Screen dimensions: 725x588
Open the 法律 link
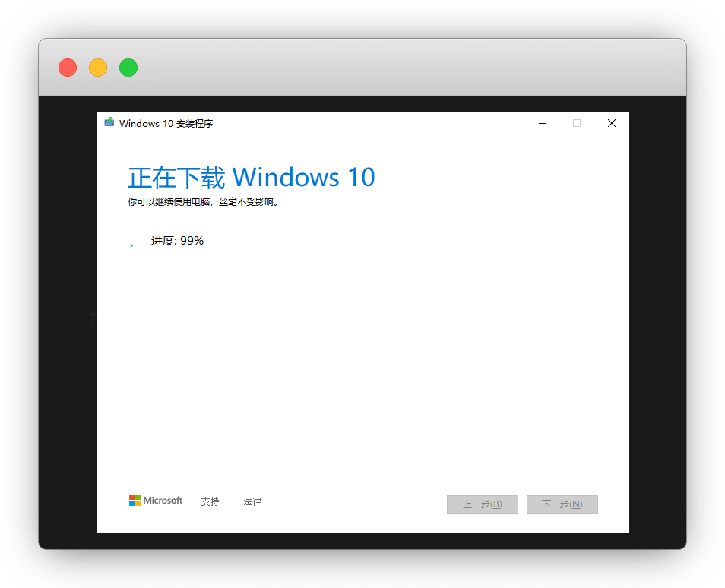(x=252, y=501)
